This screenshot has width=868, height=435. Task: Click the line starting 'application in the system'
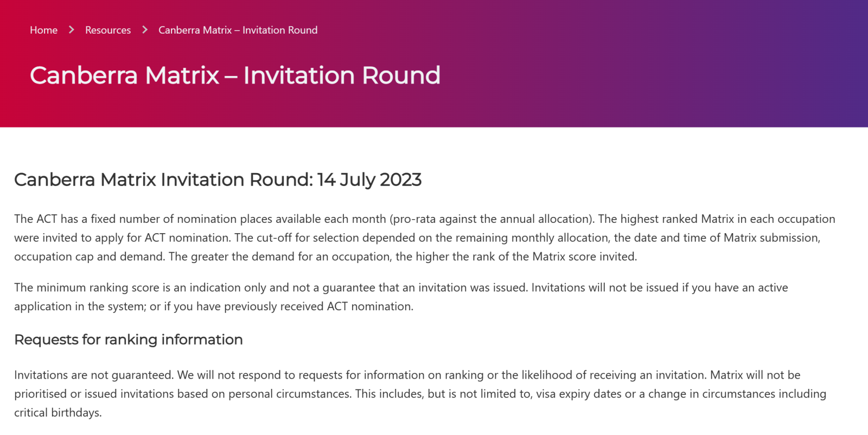coord(214,306)
